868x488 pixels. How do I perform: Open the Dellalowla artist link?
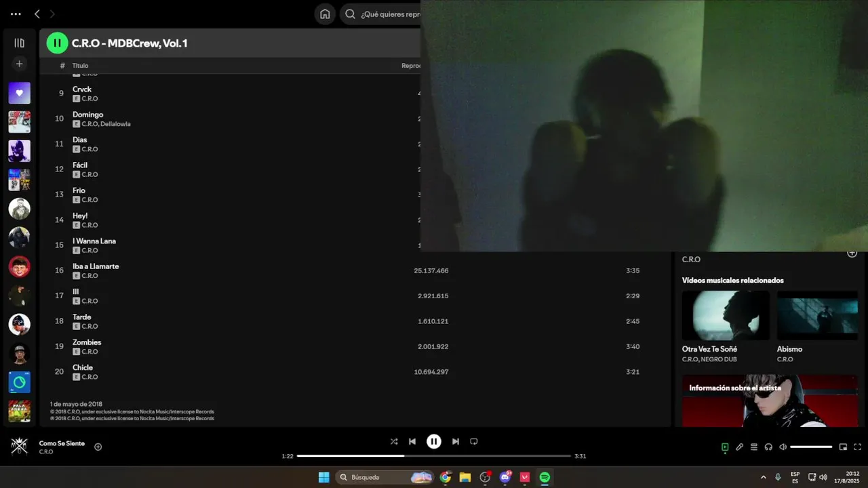pos(115,124)
